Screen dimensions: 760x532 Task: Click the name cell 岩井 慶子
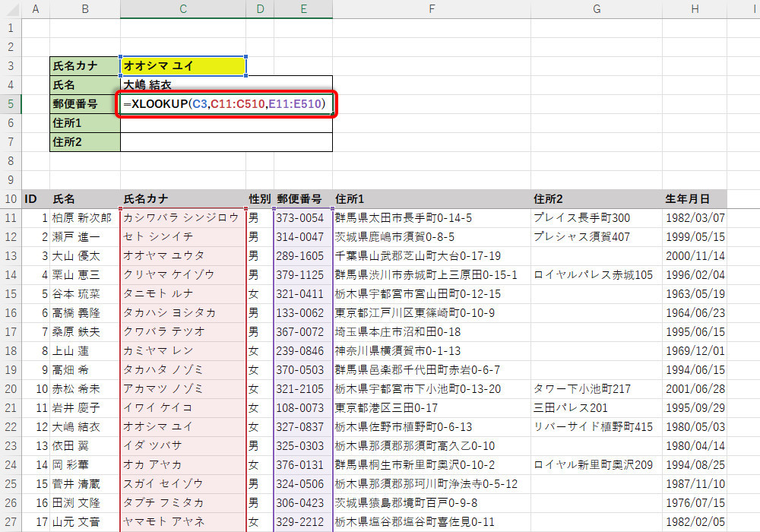click(85, 408)
